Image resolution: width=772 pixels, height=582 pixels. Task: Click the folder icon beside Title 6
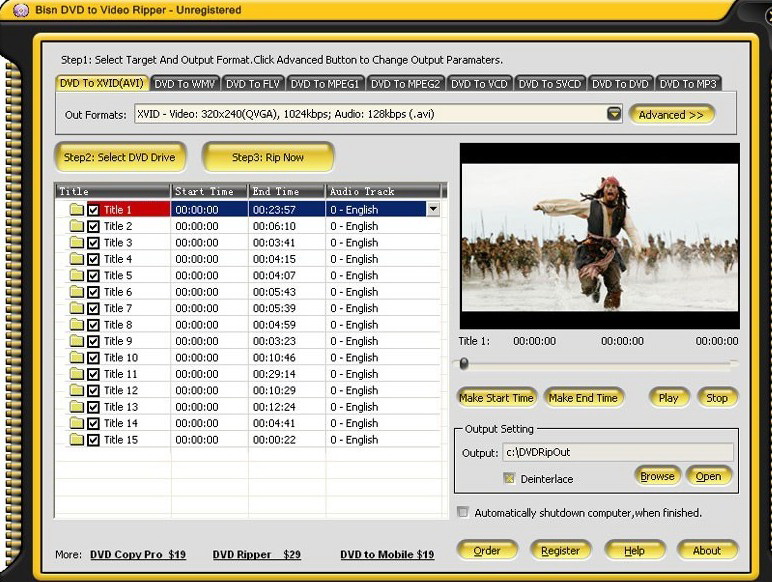[76, 291]
